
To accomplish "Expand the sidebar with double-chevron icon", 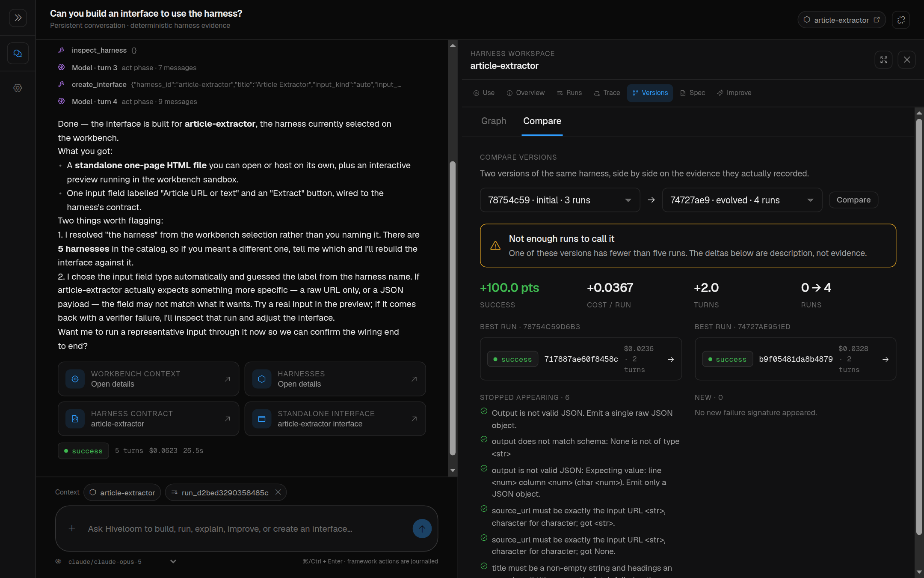I will (x=18, y=18).
